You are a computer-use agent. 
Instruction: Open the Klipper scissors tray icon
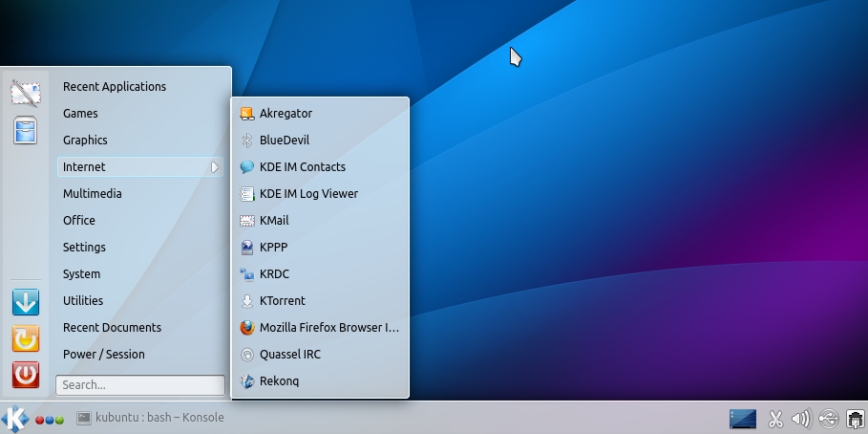click(x=775, y=419)
